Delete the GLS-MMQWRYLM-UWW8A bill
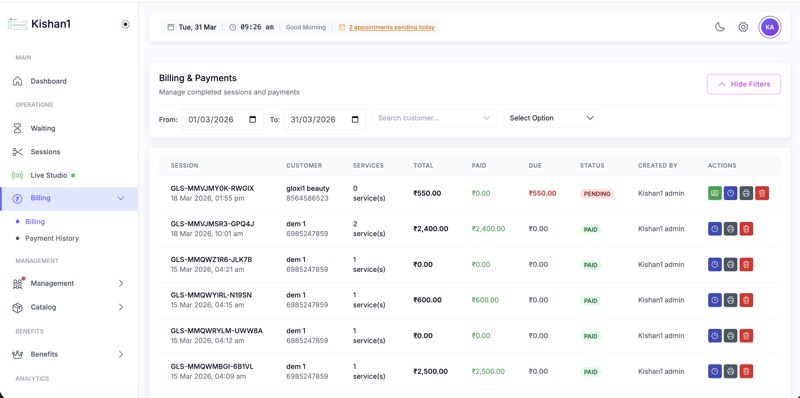 746,336
